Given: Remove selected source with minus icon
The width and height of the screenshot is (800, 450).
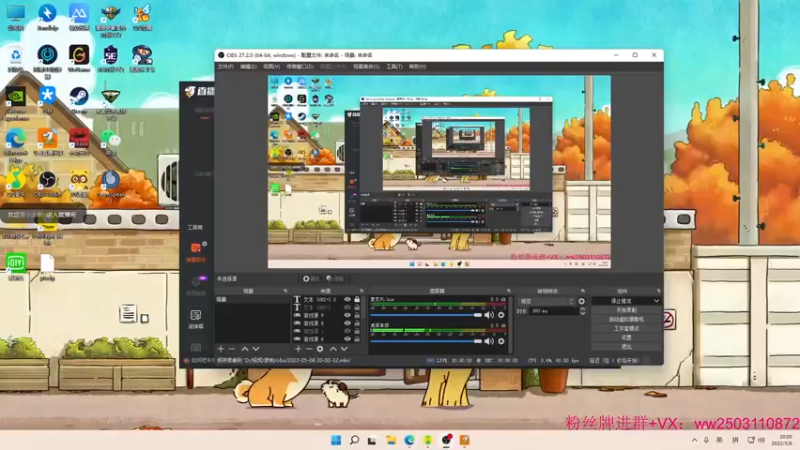Looking at the screenshot, I should 309,349.
